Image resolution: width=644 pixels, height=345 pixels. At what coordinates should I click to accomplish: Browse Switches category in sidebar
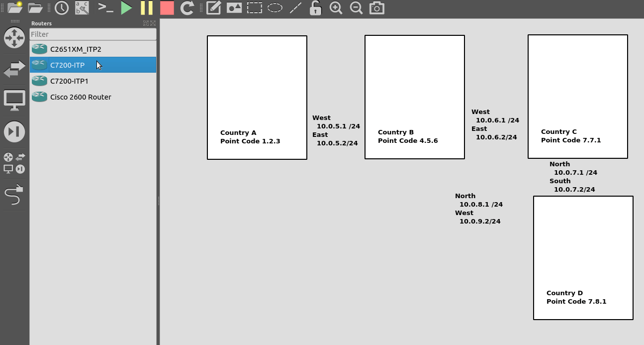point(14,70)
